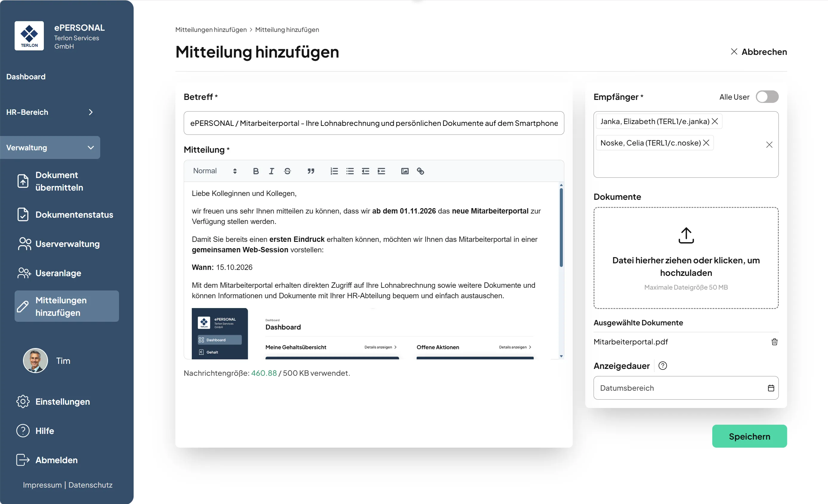Open the Anzeigedauer help question mark
This screenshot has width=828, height=504.
[x=663, y=366]
